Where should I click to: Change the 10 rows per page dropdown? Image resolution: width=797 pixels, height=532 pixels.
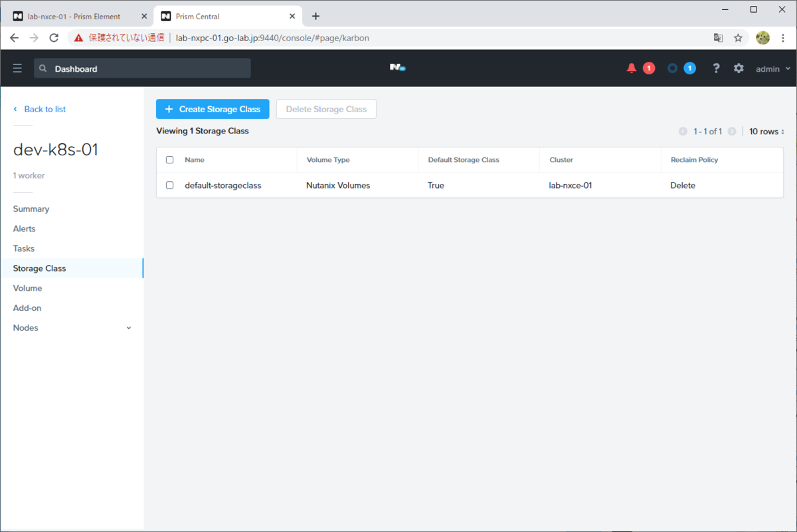tap(767, 132)
